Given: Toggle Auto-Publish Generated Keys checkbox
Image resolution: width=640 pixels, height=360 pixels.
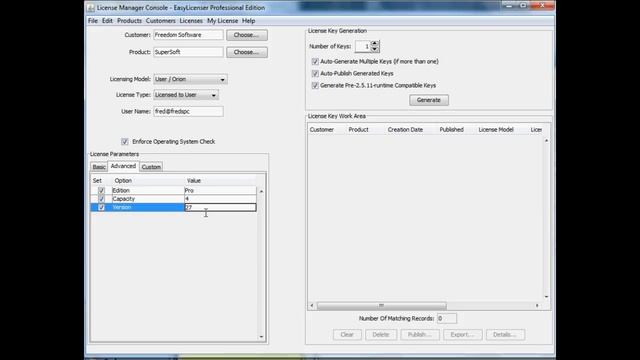Looking at the screenshot, I should (315, 73).
